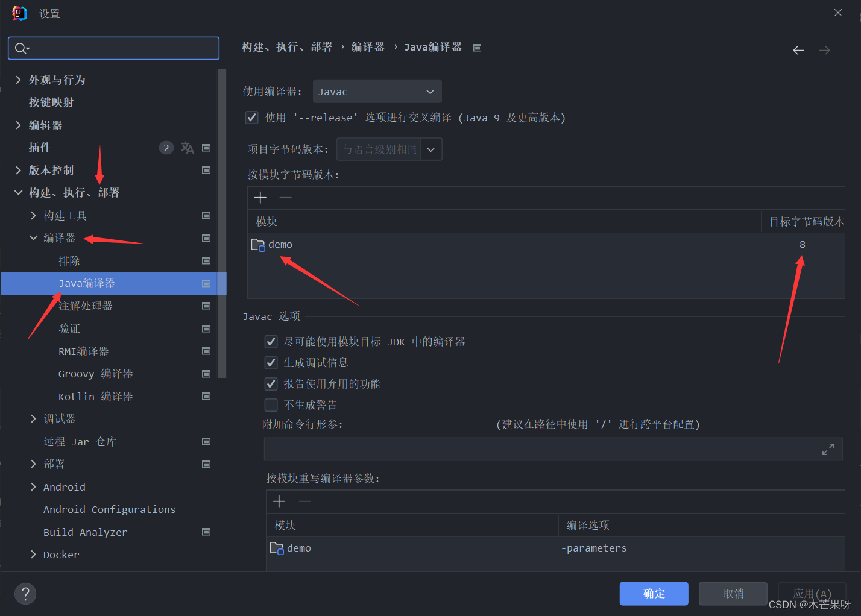The image size is (861, 616).
Task: Click 编译器 breadcrumb
Action: pos(368,47)
